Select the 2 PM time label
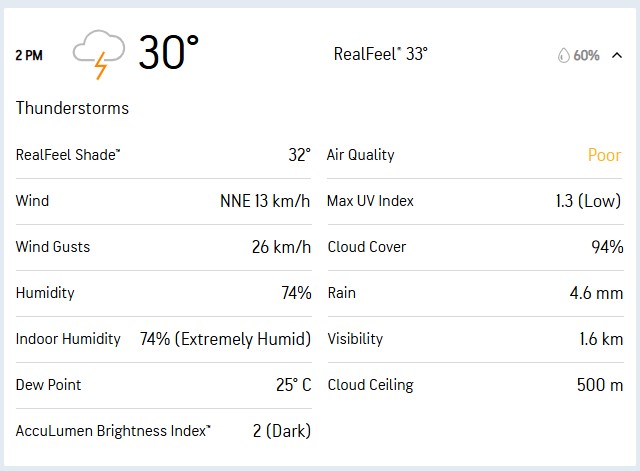 [29, 55]
